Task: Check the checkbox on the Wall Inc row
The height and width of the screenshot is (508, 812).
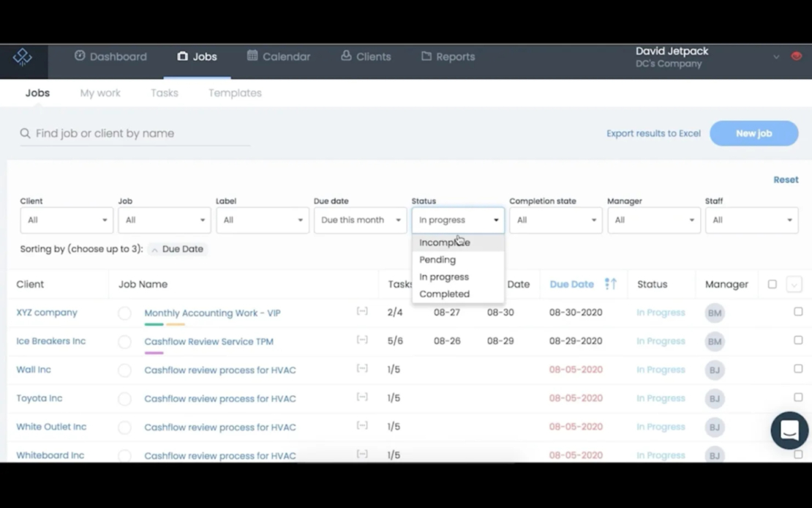Action: (x=798, y=370)
